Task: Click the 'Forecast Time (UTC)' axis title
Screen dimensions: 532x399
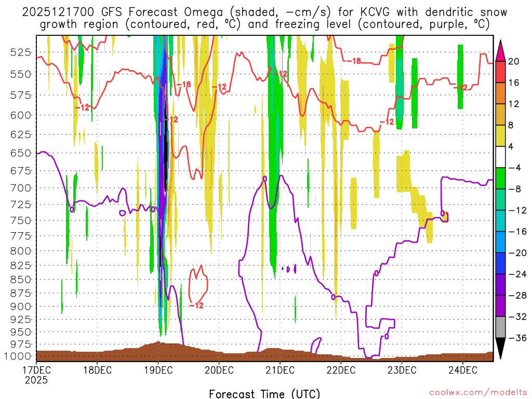Action: click(264, 394)
